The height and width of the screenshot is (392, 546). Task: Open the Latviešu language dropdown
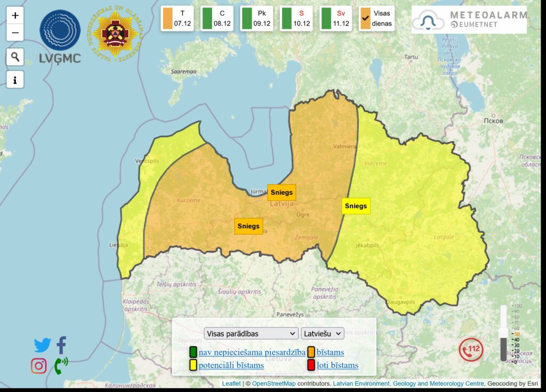pyautogui.click(x=323, y=333)
